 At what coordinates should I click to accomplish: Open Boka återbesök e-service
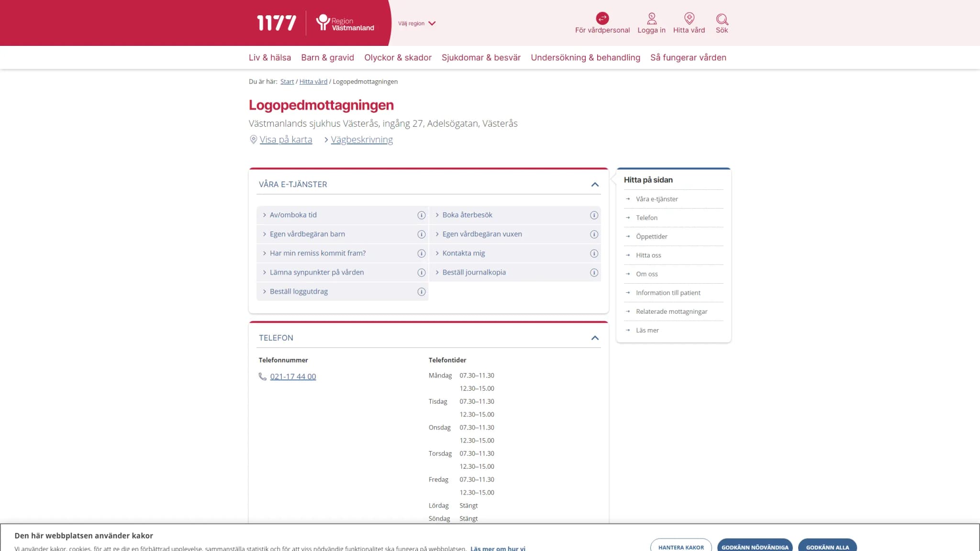467,215
